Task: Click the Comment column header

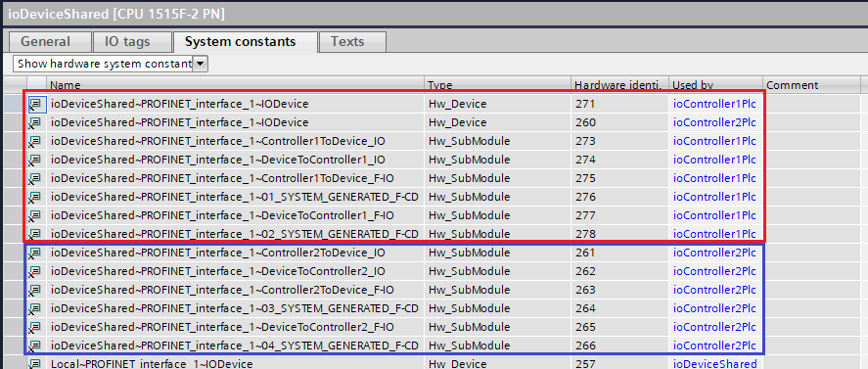Action: pos(811,85)
